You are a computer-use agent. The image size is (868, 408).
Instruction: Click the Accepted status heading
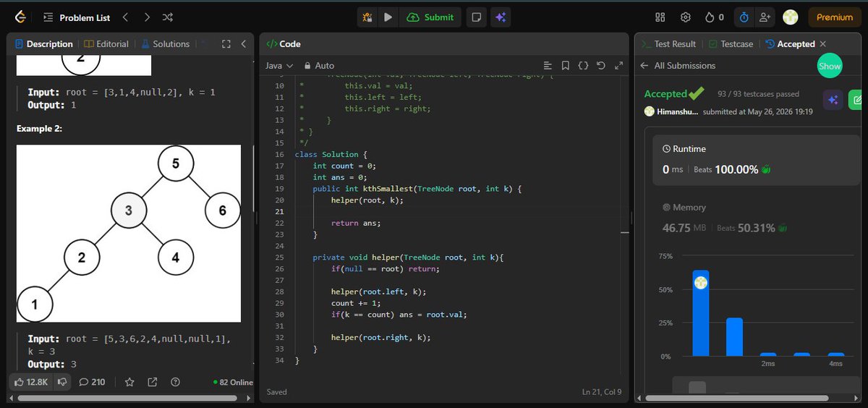(x=665, y=94)
